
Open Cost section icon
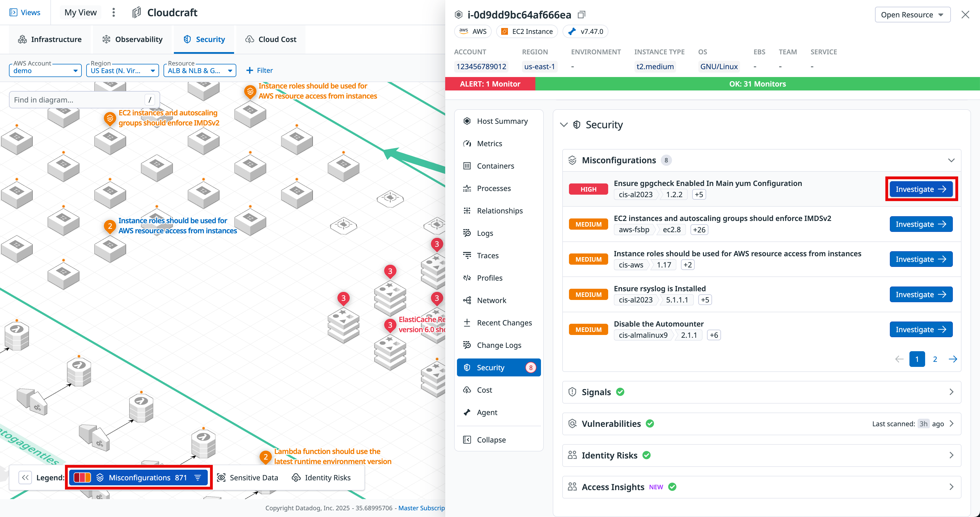(467, 390)
